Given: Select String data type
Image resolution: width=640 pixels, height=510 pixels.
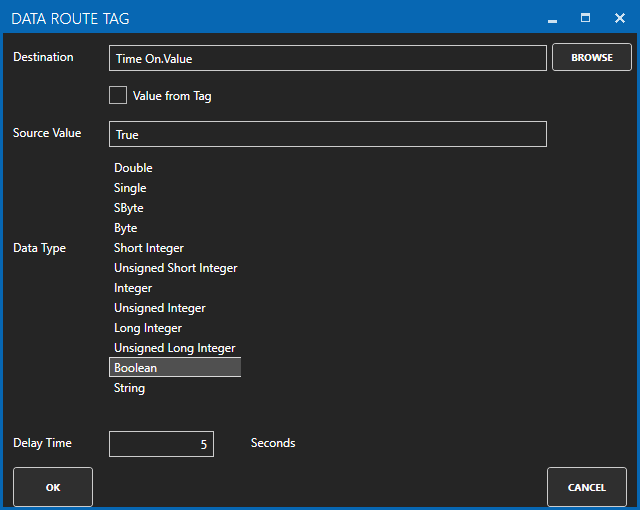Looking at the screenshot, I should [129, 388].
